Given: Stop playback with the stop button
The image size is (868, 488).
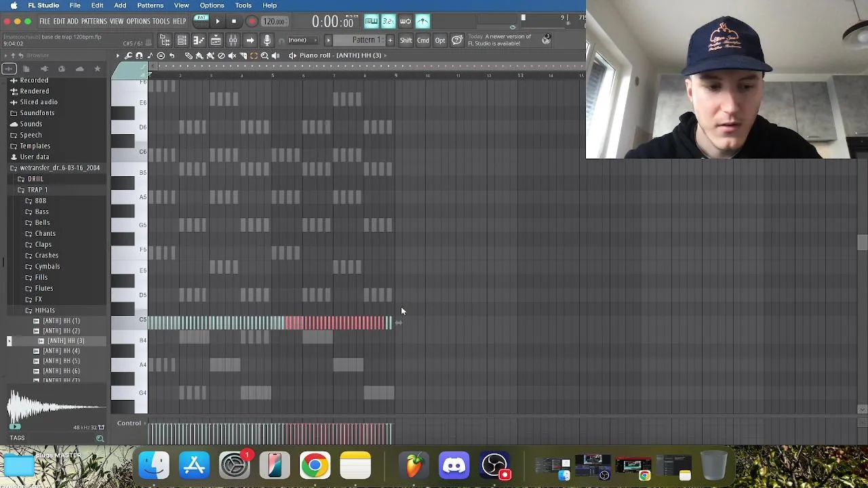Looking at the screenshot, I should coord(234,21).
